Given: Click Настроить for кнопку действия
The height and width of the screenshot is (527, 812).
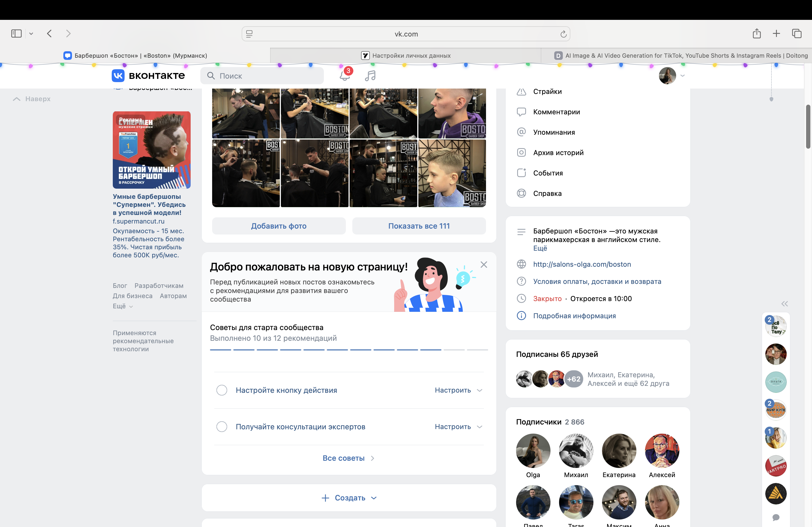Looking at the screenshot, I should tap(453, 390).
